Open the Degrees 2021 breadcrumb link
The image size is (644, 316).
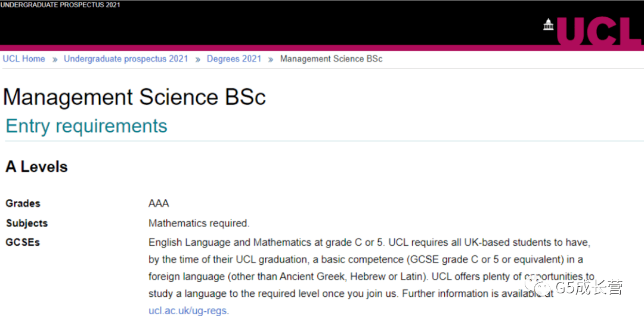[x=234, y=59]
